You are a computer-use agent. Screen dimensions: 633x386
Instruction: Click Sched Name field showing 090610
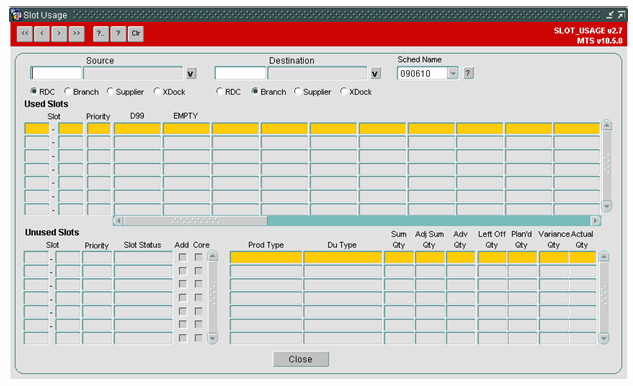point(423,73)
